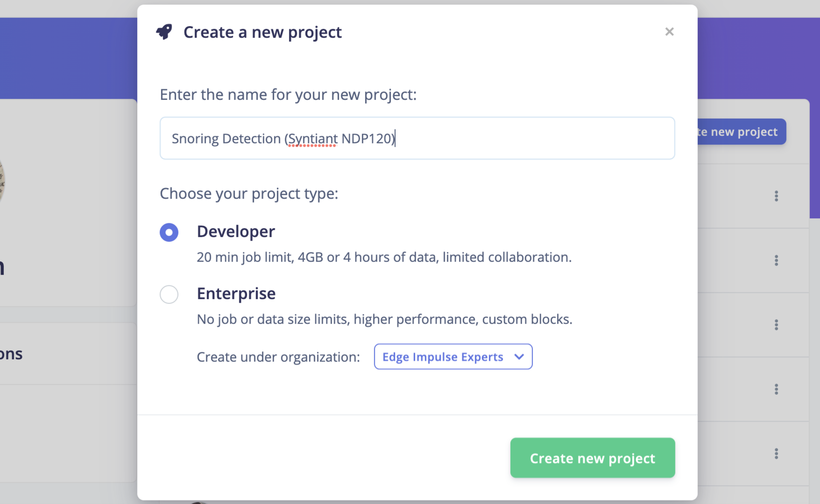Click the partially visible avatar at the left edge
The width and height of the screenshot is (820, 504).
point(2,182)
